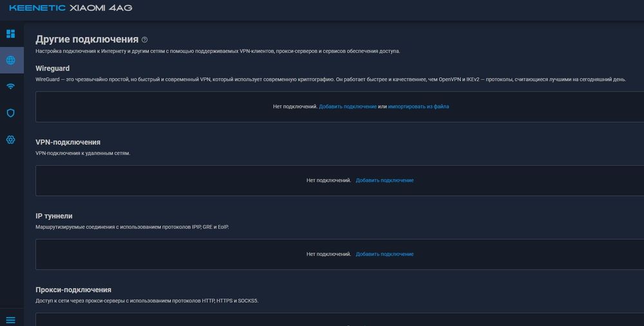Screen dimensions: 644x326
Task: Import Wireguard connection from file
Action: (418, 106)
